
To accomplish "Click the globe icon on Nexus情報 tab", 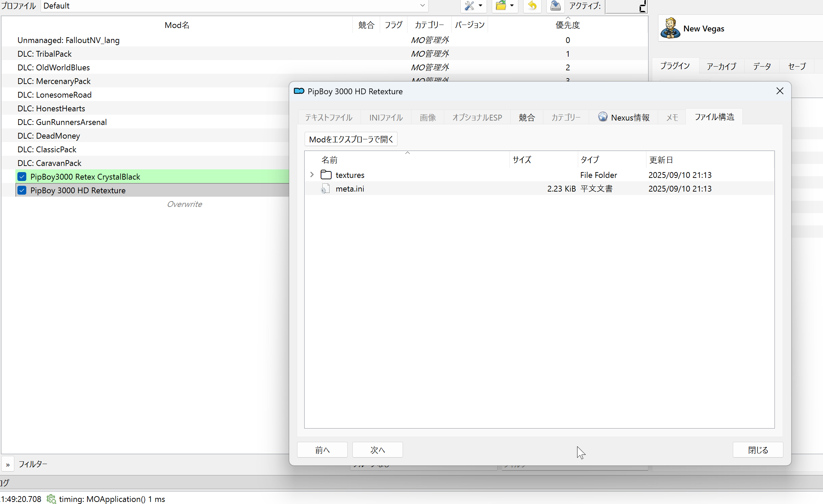I will click(603, 117).
